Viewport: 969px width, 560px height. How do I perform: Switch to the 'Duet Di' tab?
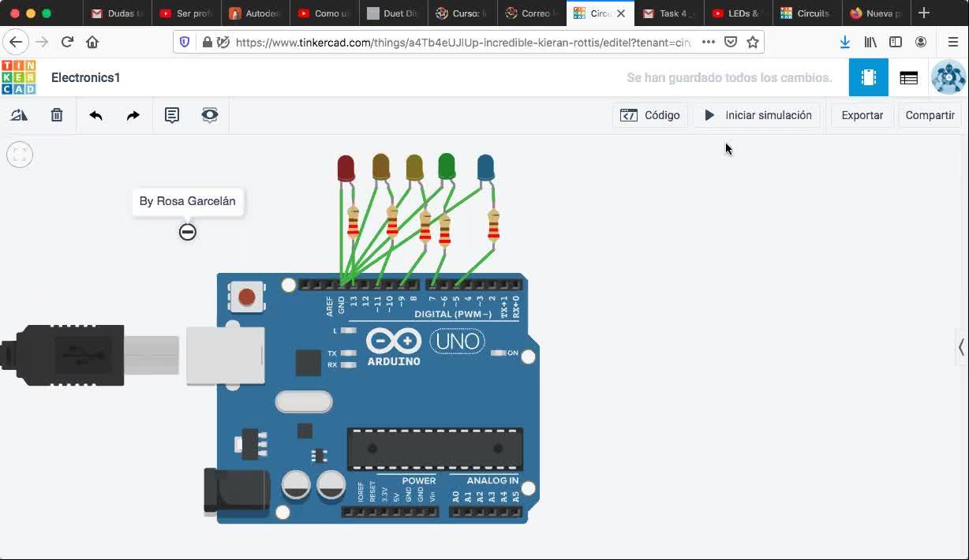[393, 13]
